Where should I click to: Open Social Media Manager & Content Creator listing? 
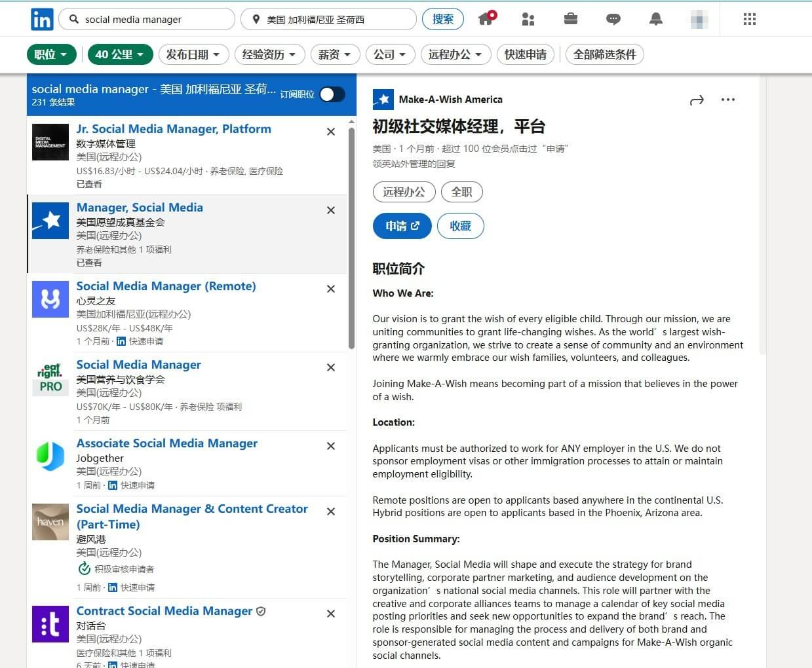click(x=192, y=517)
